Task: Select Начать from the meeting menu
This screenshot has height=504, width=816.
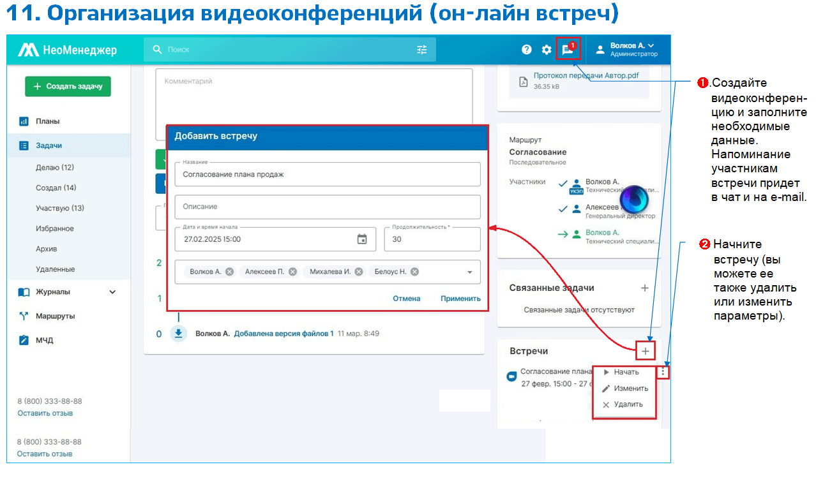Action: point(626,372)
